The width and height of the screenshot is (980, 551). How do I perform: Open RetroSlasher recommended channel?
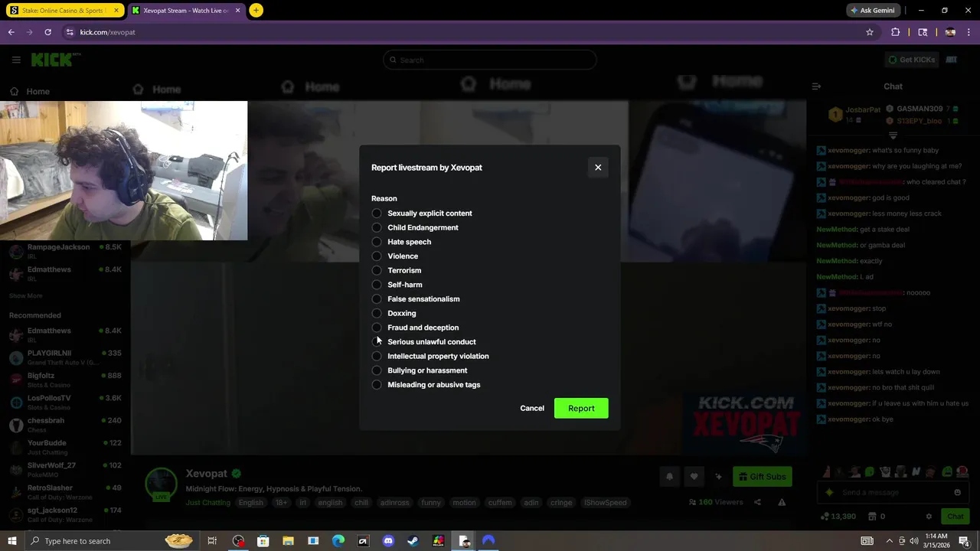[x=65, y=491]
